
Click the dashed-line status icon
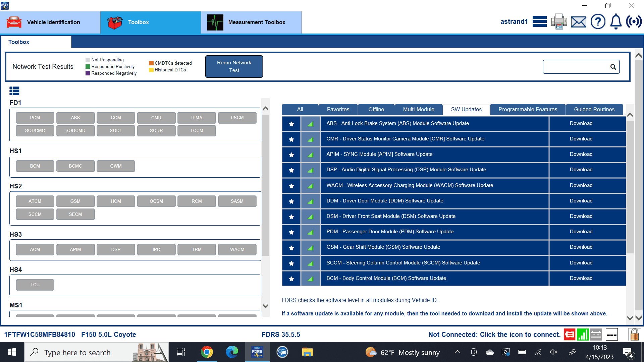coord(611,334)
